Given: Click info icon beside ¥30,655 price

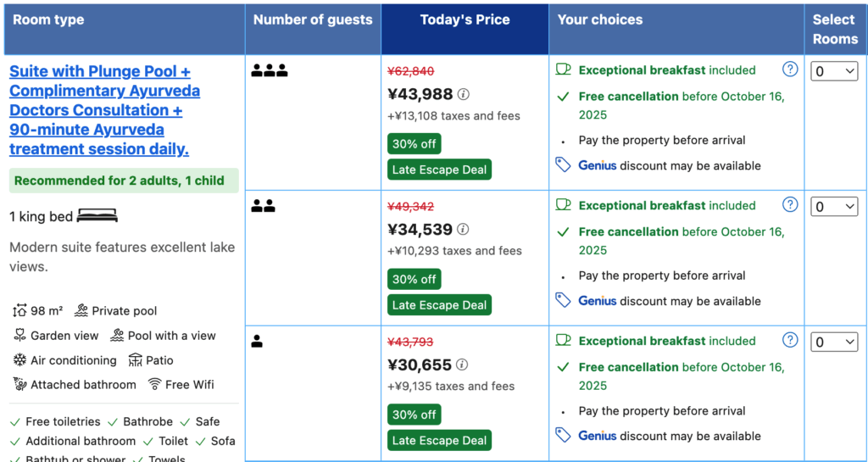Looking at the screenshot, I should (x=462, y=365).
